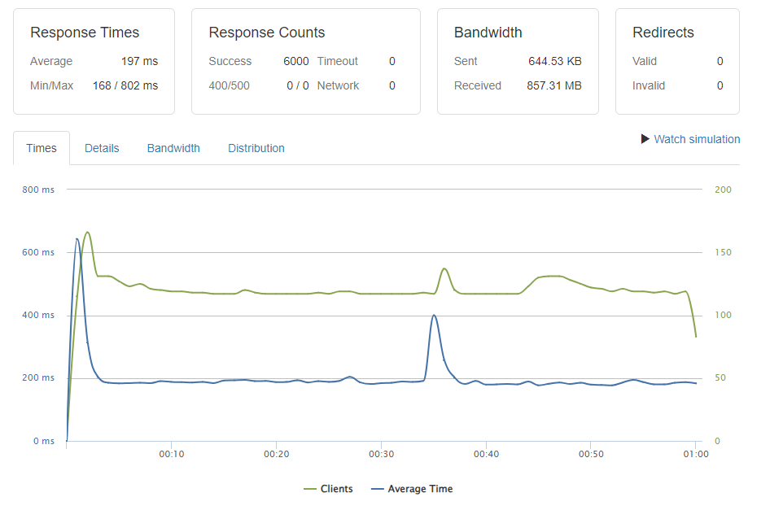Toggle the Clients series legend label

tap(336, 489)
